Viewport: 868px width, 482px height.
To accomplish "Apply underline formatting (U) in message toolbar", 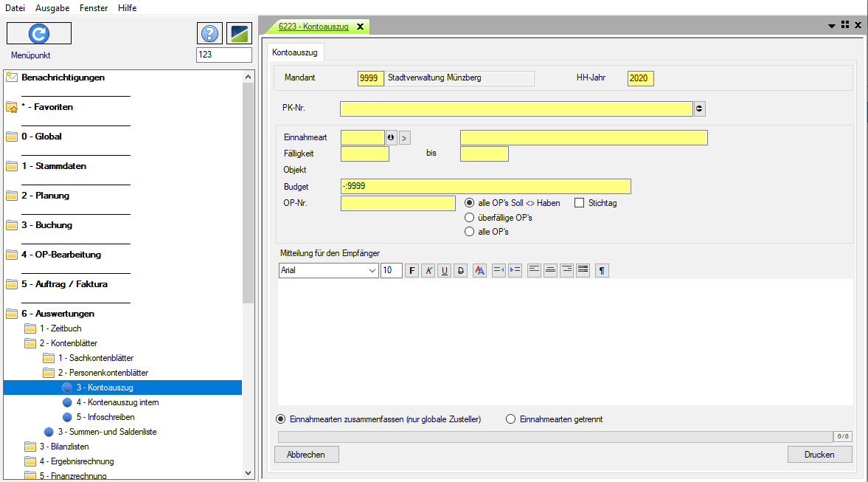I will coord(445,271).
